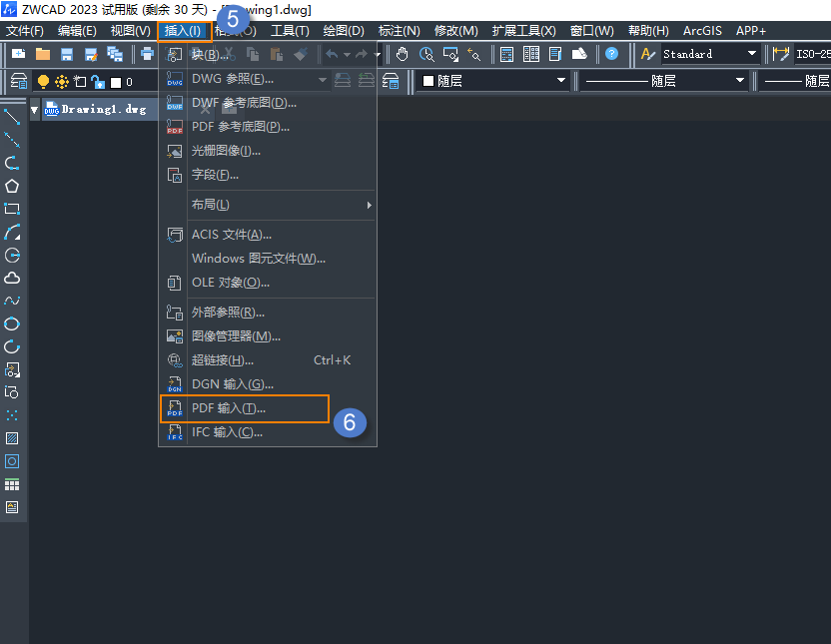The image size is (831, 644).
Task: Open the 文件(F) menu
Action: click(x=25, y=31)
